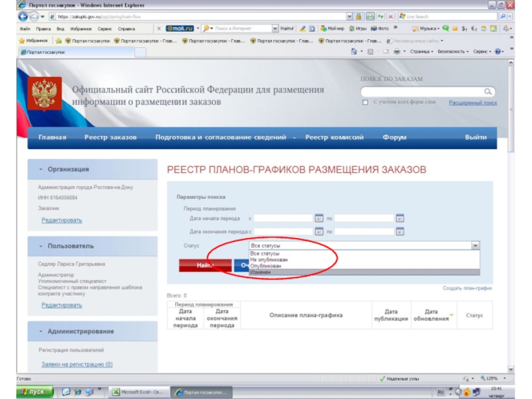The height and width of the screenshot is (399, 532).
Task: Open calendar for end period 'from' date
Action: pyautogui.click(x=319, y=232)
